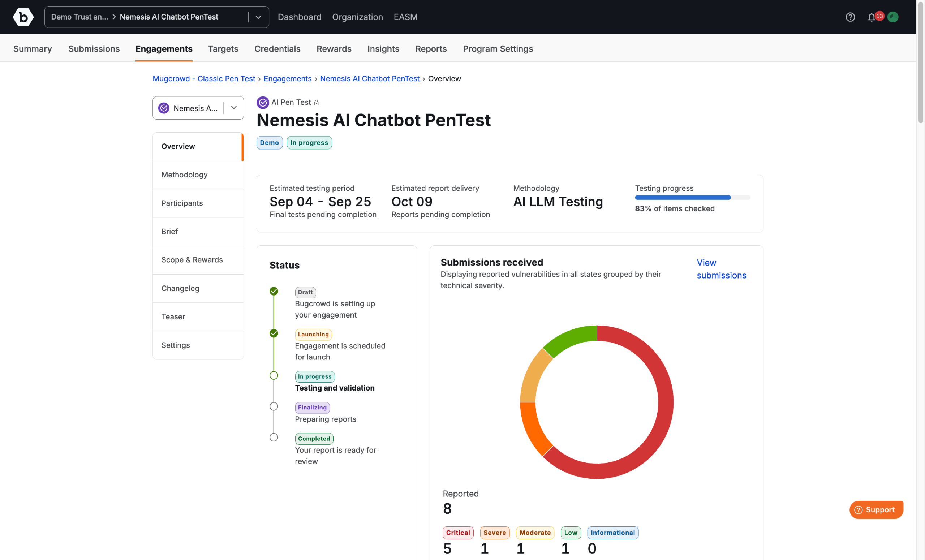
Task: Click the Finalizing status circle marker
Action: point(274,406)
